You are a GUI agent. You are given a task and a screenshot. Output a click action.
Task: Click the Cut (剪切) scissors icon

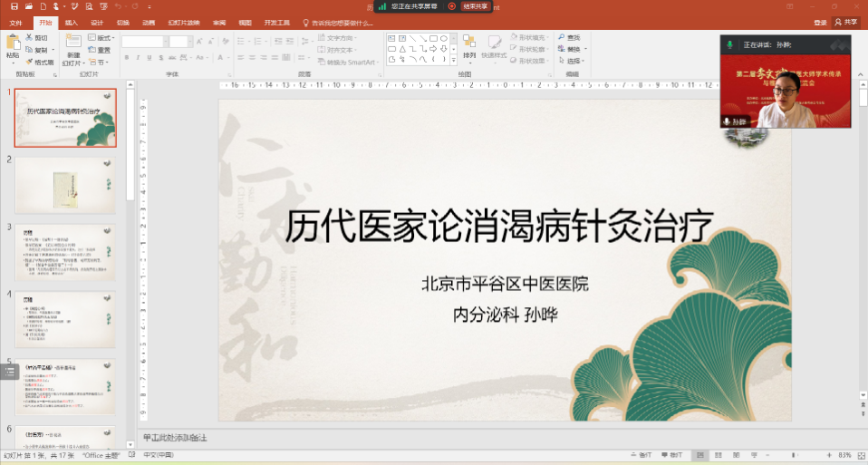tap(29, 38)
